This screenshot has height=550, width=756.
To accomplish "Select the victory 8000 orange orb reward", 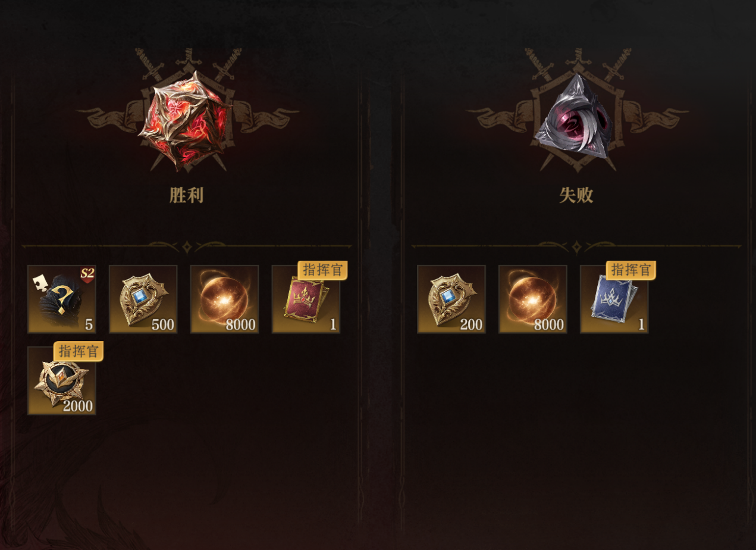I will (x=225, y=299).
